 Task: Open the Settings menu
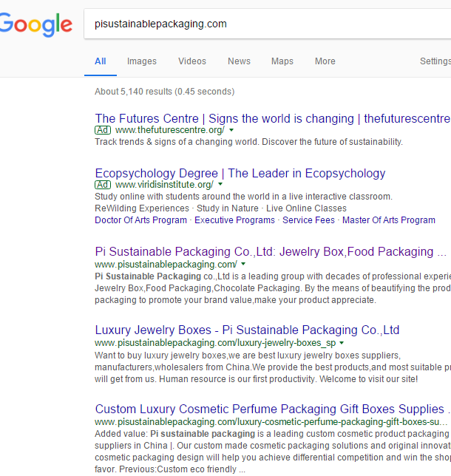point(435,61)
